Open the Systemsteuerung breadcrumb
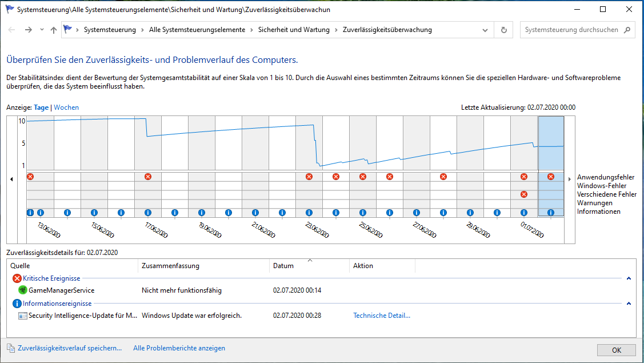This screenshot has width=644, height=363. click(x=110, y=30)
